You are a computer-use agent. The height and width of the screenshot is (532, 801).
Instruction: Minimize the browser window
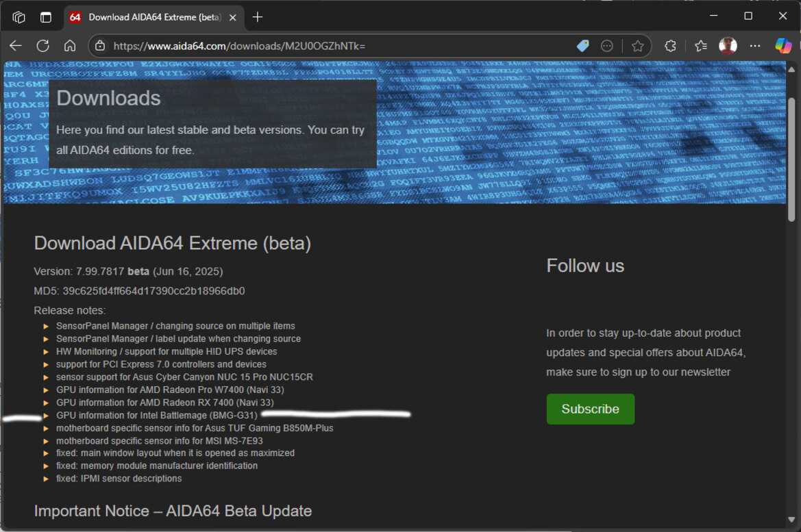pos(714,16)
